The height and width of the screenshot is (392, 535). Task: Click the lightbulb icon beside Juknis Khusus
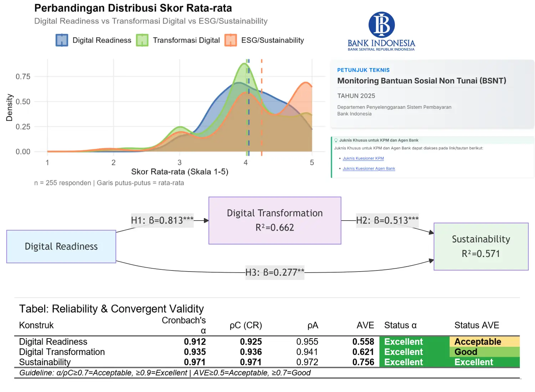(336, 140)
